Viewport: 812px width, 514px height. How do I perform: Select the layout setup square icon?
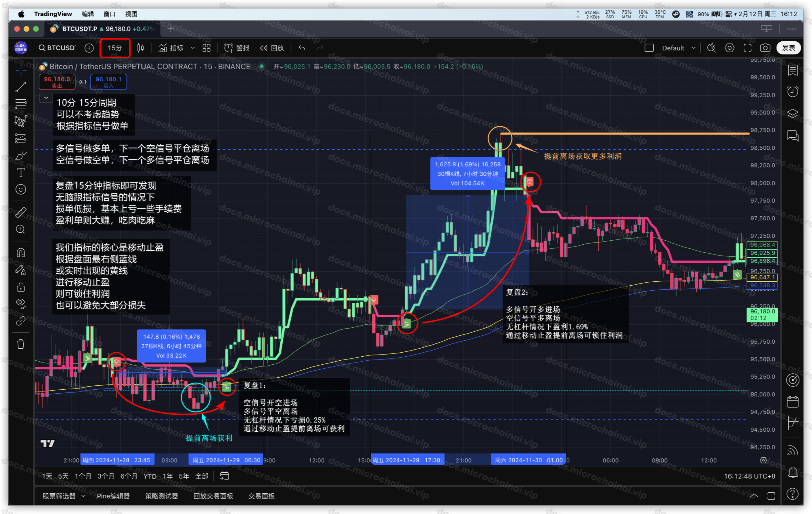(649, 48)
